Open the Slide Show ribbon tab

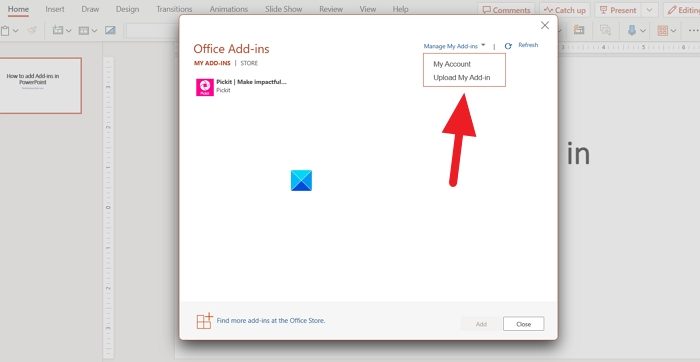click(x=283, y=9)
